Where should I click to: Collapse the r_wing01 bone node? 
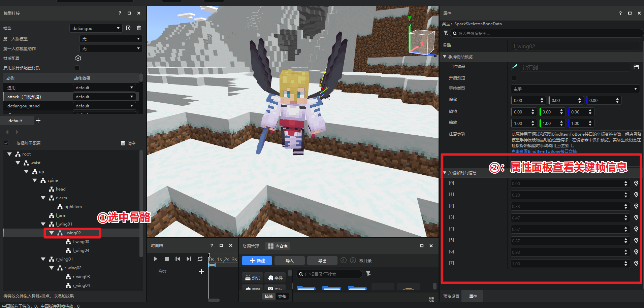point(43,259)
